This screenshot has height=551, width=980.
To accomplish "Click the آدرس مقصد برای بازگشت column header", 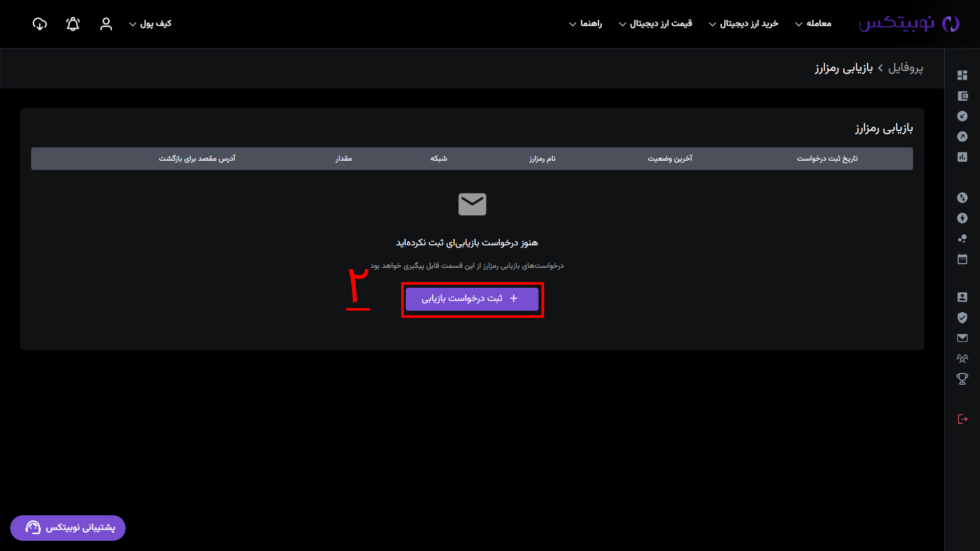I will click(x=197, y=159).
